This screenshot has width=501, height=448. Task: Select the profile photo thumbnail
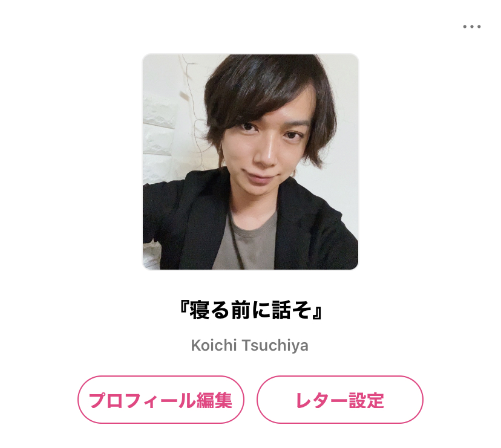tap(250, 161)
